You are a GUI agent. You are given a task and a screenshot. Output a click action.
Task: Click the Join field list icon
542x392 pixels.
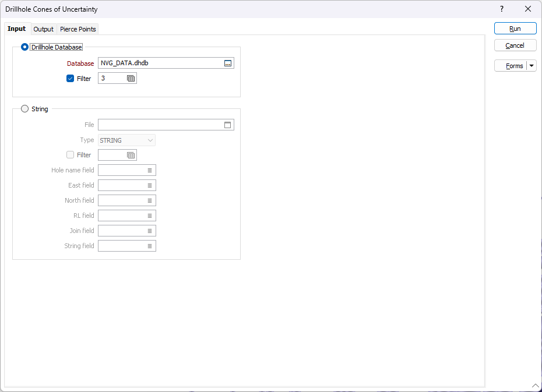pos(150,231)
